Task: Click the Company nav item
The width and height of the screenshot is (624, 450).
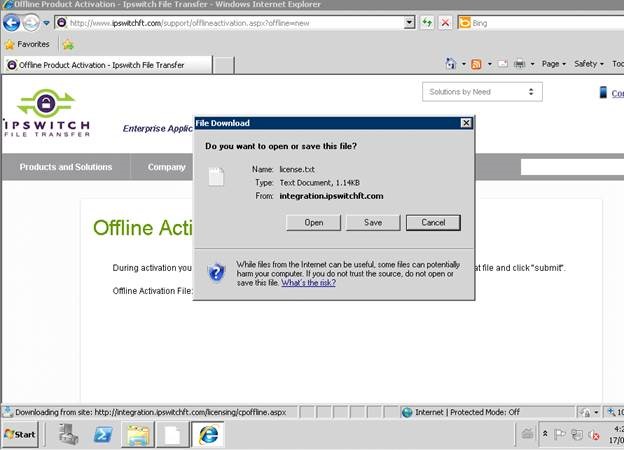Action: (166, 167)
